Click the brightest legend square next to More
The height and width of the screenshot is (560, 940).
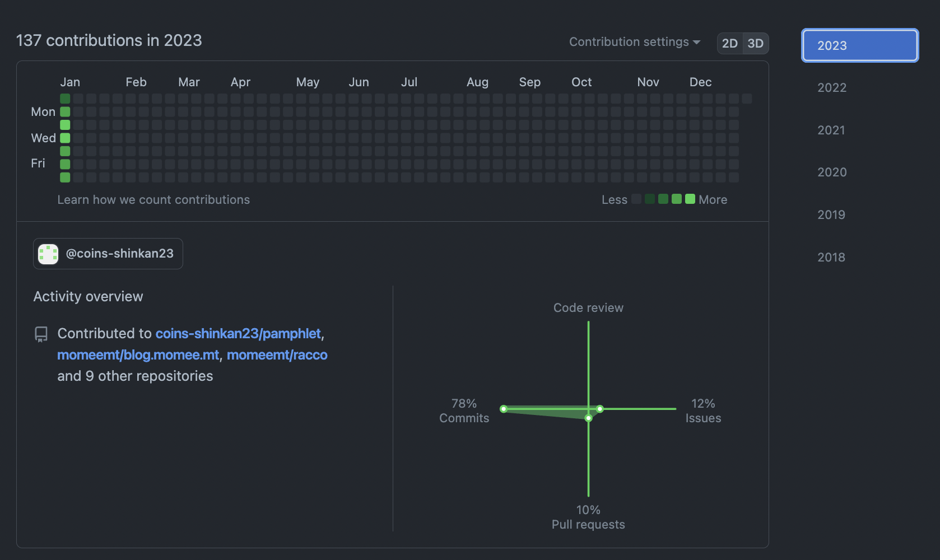(690, 199)
